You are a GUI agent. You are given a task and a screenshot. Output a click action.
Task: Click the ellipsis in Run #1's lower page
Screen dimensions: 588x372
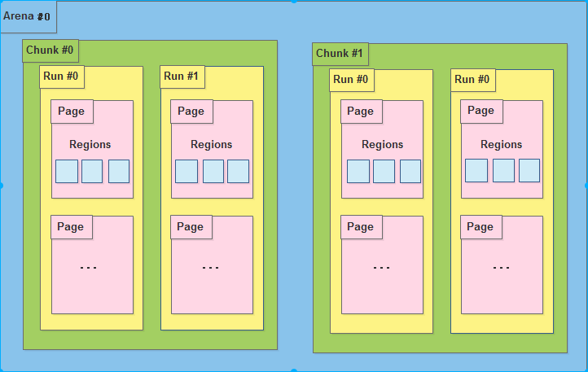[210, 268]
